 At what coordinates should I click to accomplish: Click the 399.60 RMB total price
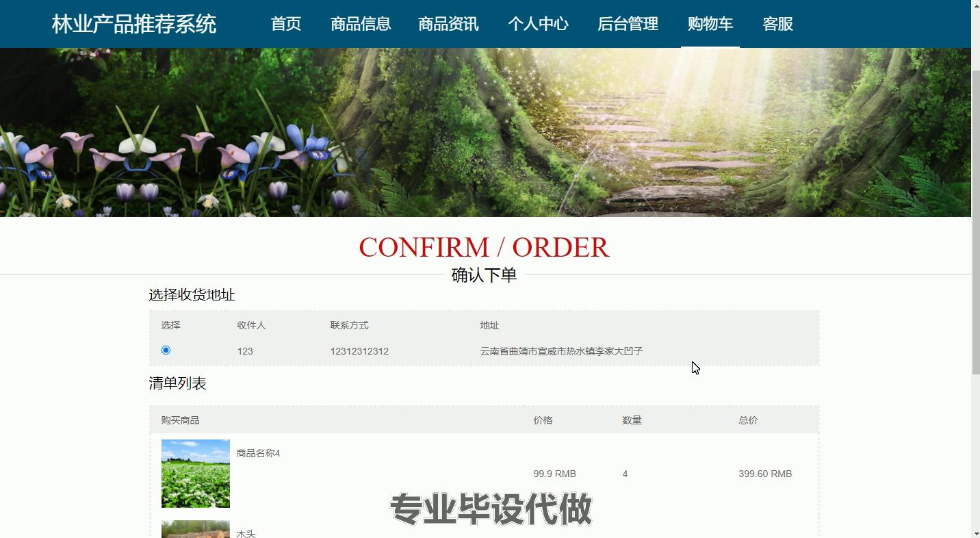[x=765, y=474]
